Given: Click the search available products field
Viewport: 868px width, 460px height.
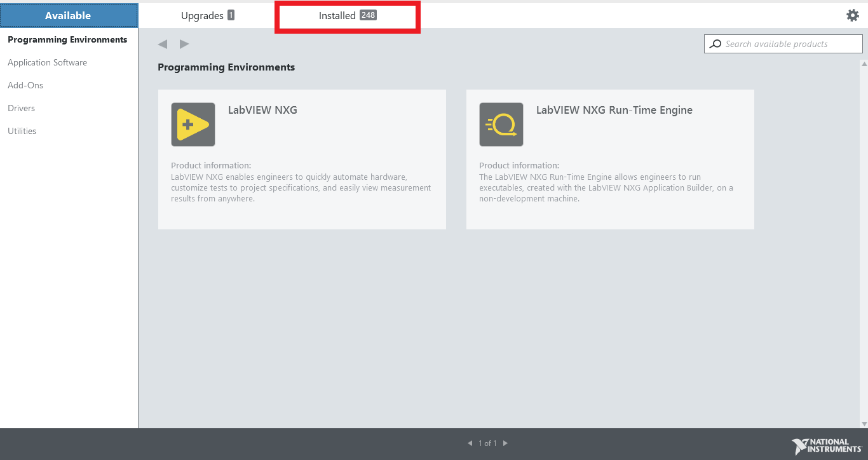Looking at the screenshot, I should 783,44.
